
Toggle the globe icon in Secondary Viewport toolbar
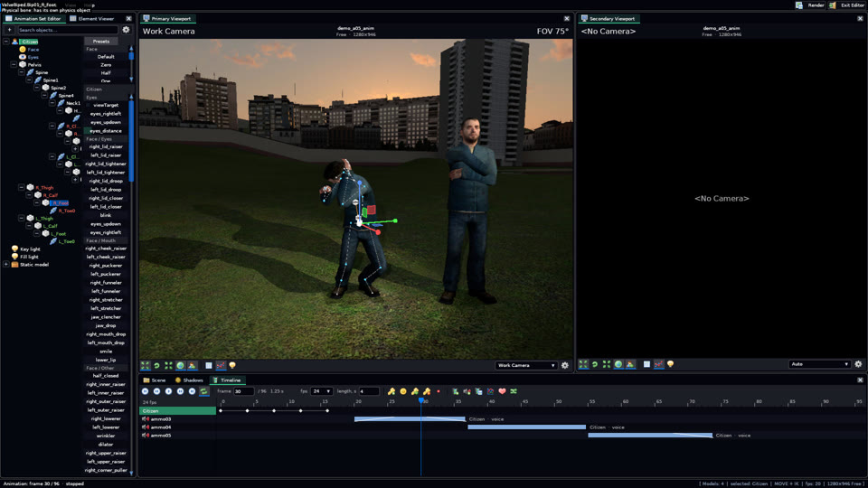click(618, 364)
